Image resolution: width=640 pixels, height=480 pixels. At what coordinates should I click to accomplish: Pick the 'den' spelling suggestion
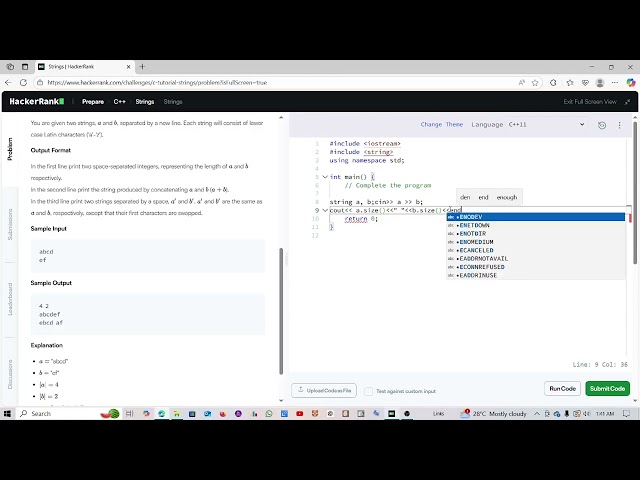click(465, 197)
